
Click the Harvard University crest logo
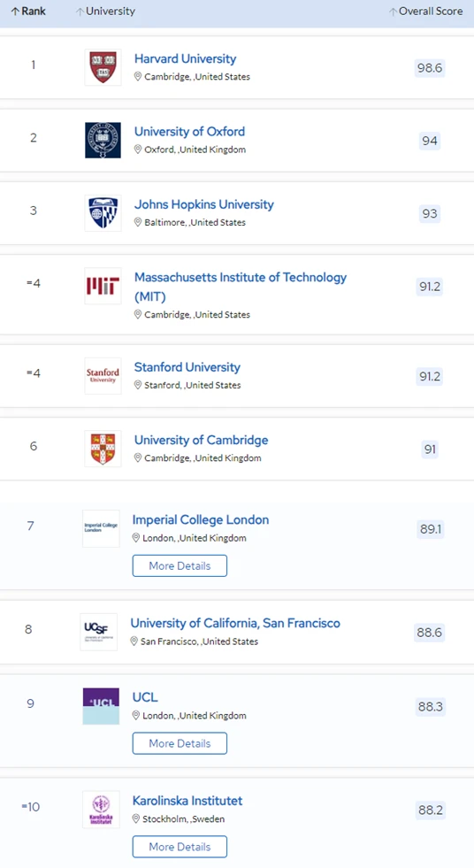[x=103, y=67]
